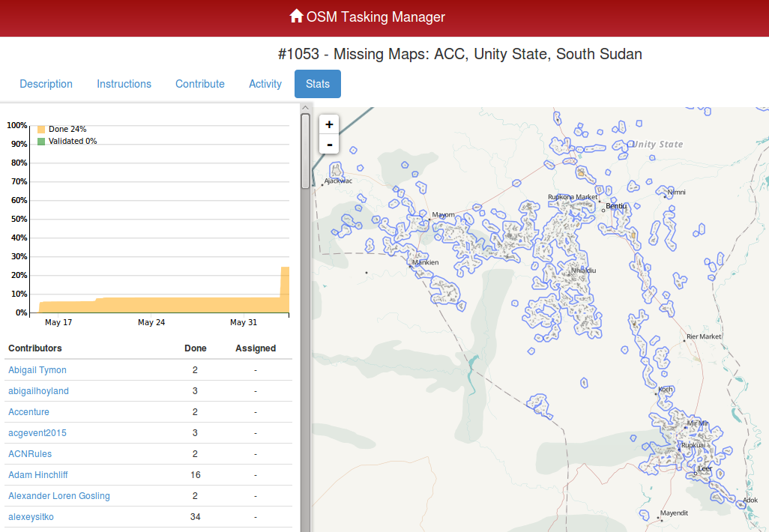Click the Rupkona Market map label
The height and width of the screenshot is (532, 769).
click(573, 197)
